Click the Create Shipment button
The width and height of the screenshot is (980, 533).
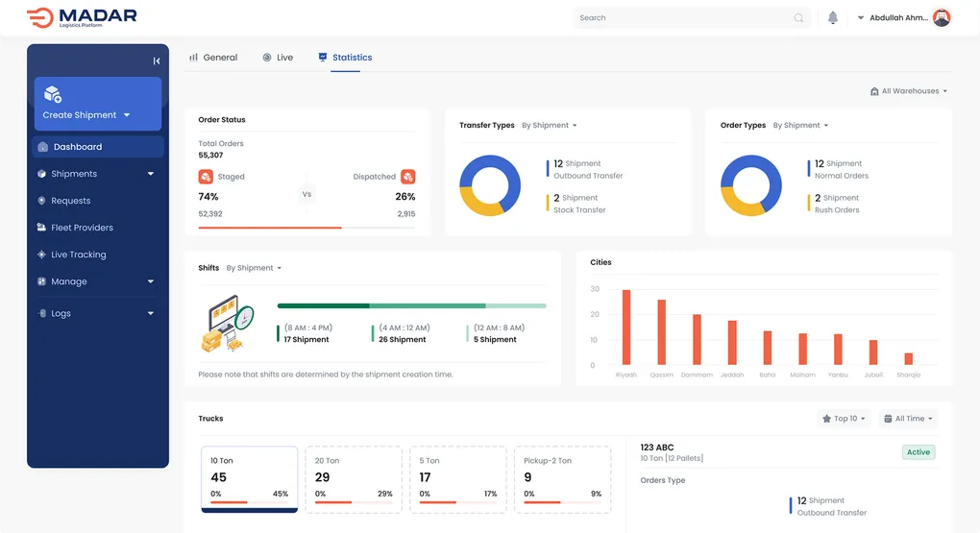point(97,104)
